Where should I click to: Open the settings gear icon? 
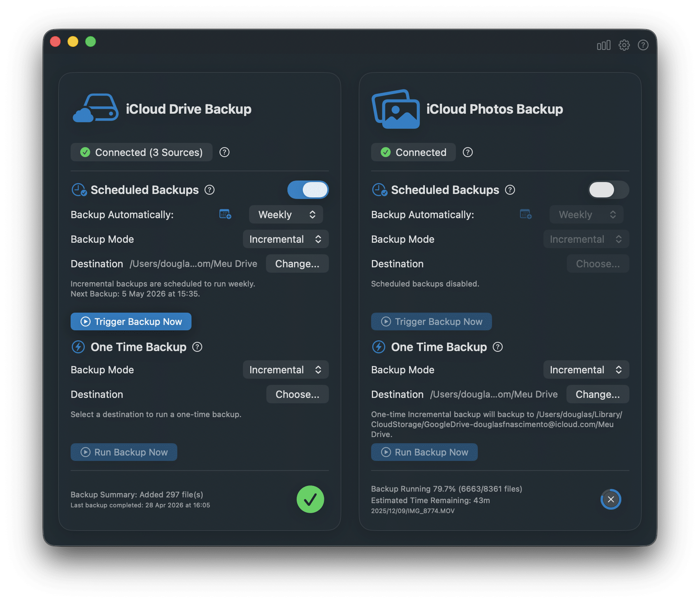[x=624, y=45]
